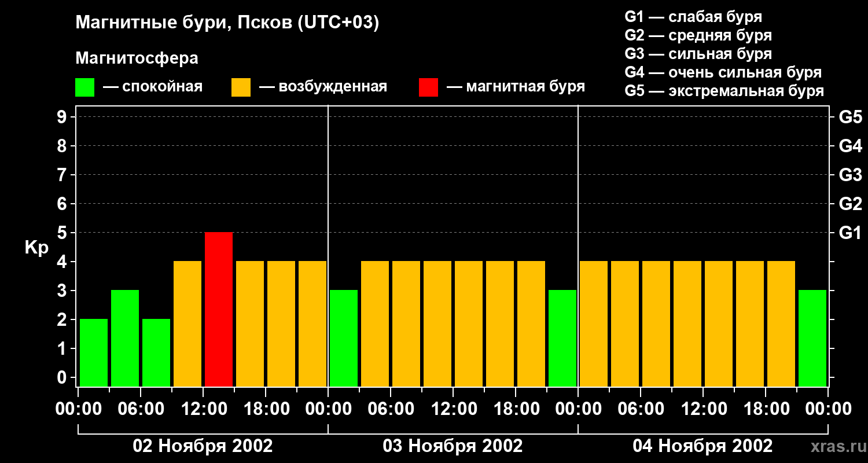Click the title 'Магнитные бури, Псков (UTC+03)'

click(x=227, y=23)
